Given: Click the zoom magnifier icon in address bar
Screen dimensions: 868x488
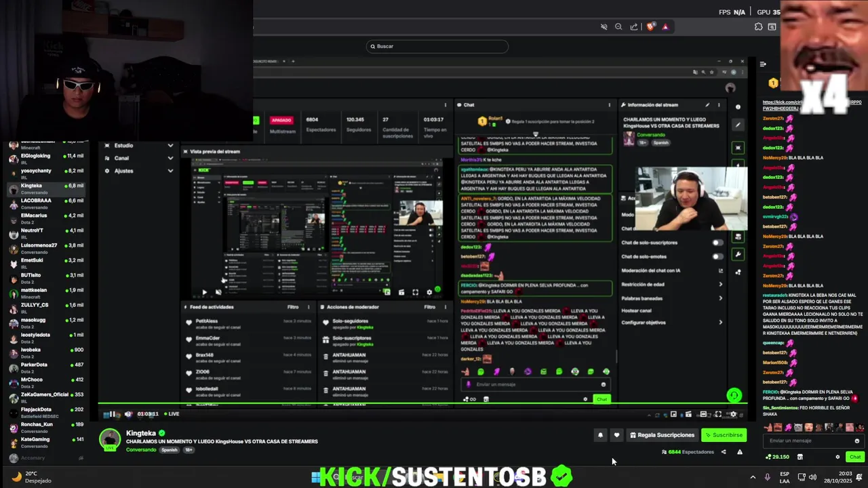Looking at the screenshot, I should point(618,27).
